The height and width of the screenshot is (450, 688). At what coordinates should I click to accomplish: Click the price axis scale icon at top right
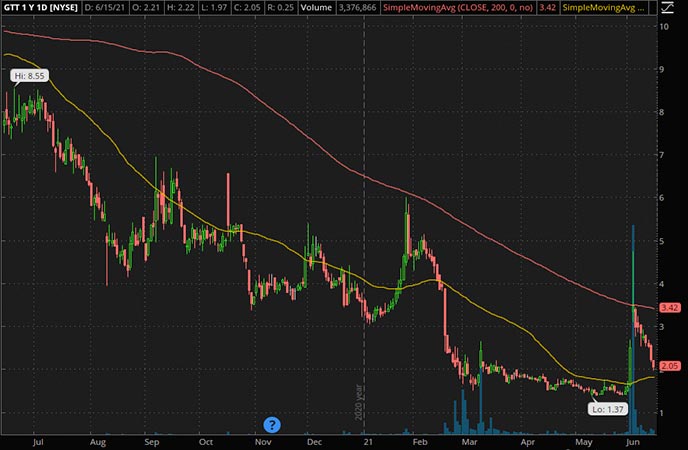[667, 7]
